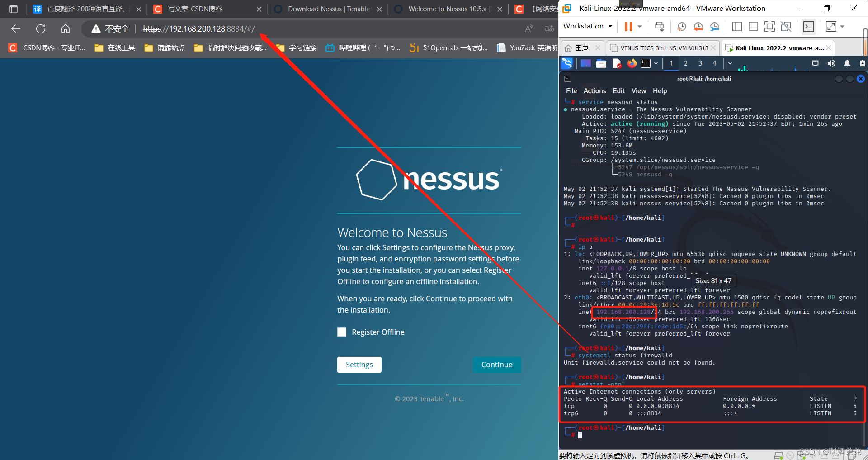The height and width of the screenshot is (460, 868).
Task: Expand the Workstation dropdown menu
Action: [587, 26]
